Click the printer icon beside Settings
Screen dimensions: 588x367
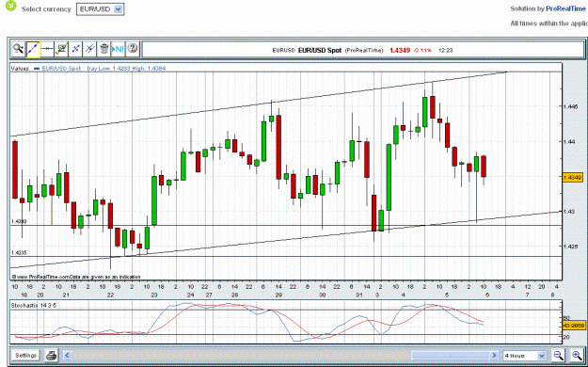[x=52, y=355]
